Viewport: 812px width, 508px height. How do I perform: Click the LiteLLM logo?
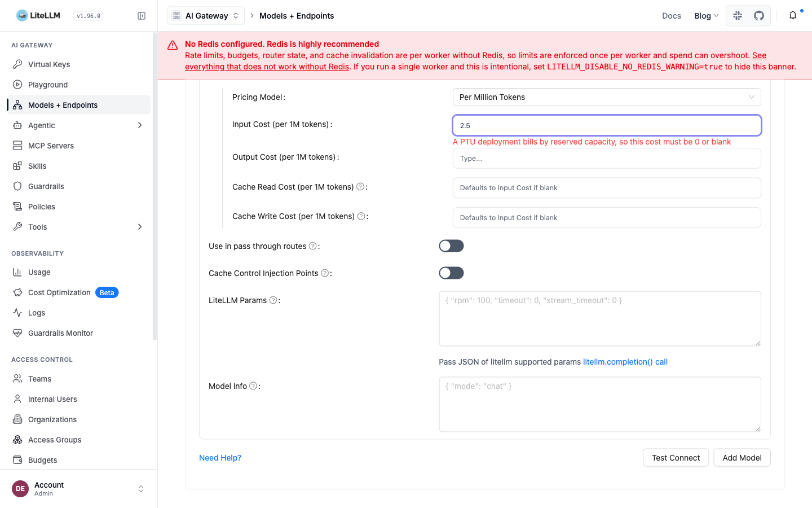pyautogui.click(x=38, y=15)
